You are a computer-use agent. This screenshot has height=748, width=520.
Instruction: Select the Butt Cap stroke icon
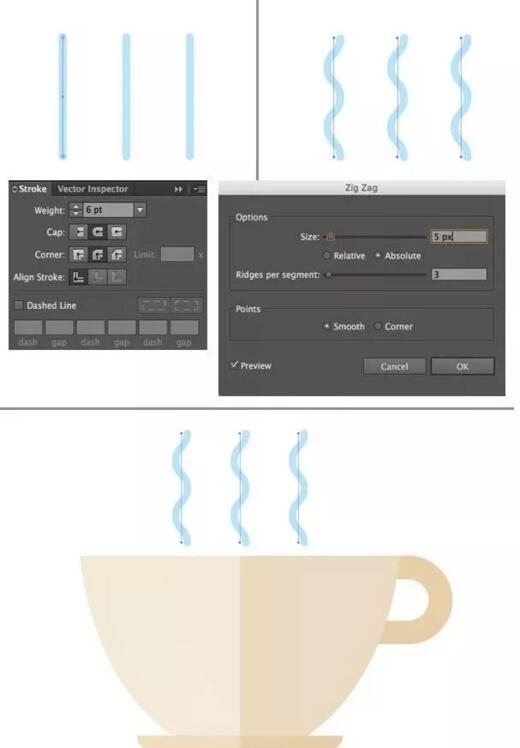pyautogui.click(x=79, y=232)
